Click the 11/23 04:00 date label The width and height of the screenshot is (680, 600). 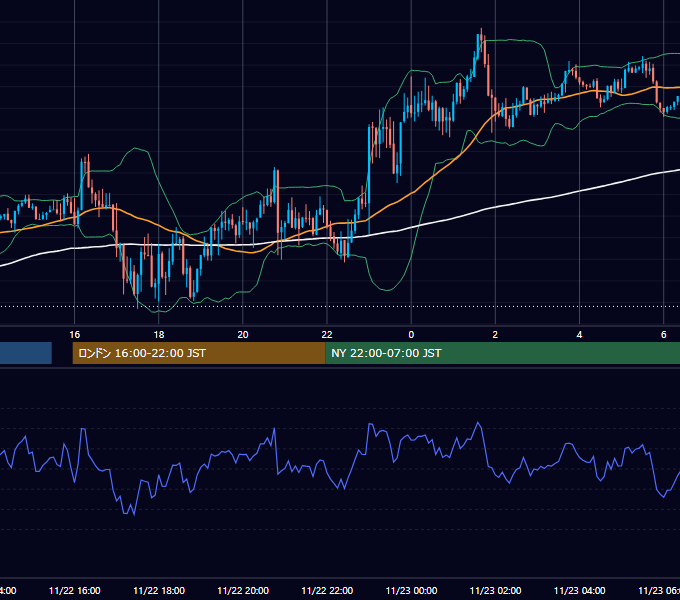(x=579, y=590)
